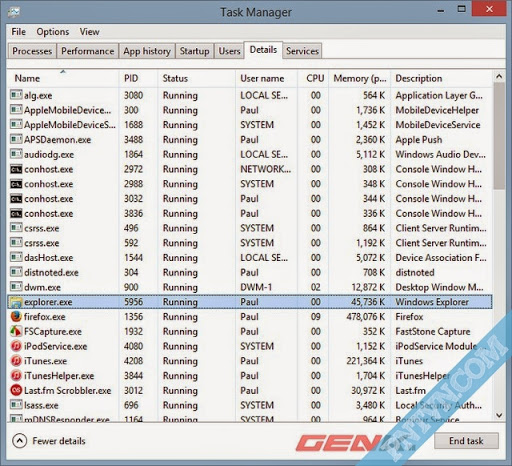512x466 pixels.
Task: Click the audiodg.exe process icon
Action: coord(16,154)
